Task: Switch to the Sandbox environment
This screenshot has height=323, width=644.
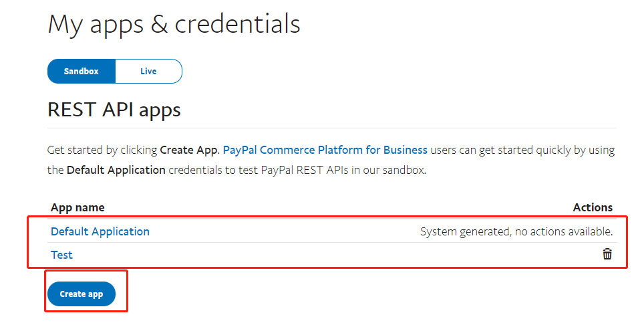Action: pos(82,71)
